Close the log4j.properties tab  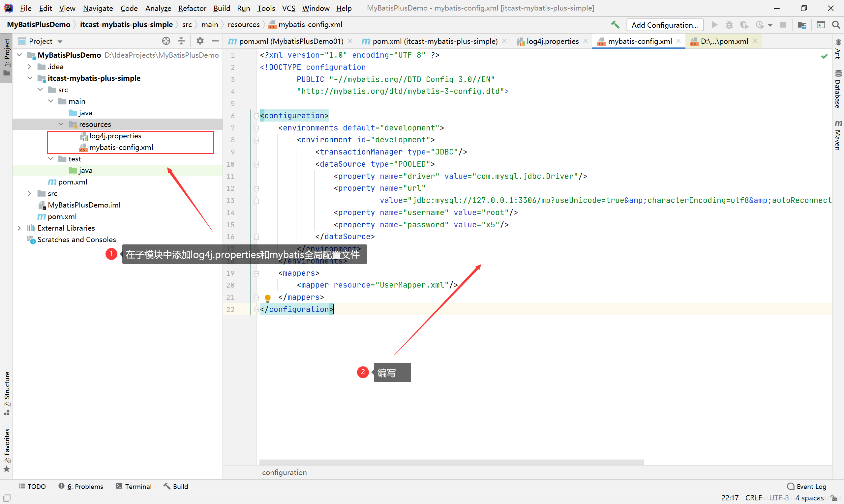click(585, 41)
